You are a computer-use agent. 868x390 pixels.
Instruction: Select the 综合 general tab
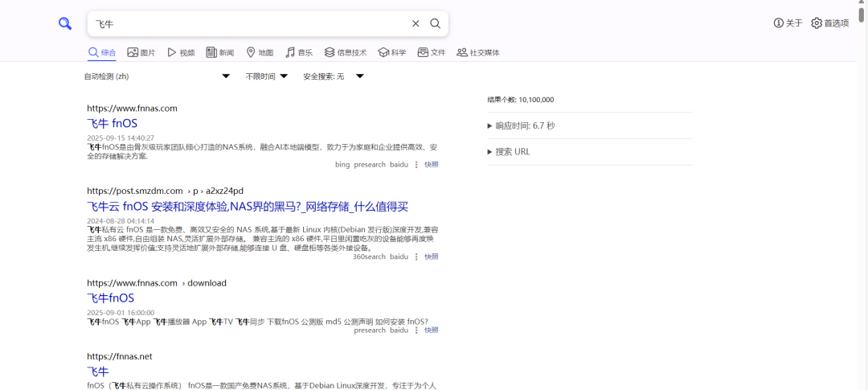click(102, 52)
